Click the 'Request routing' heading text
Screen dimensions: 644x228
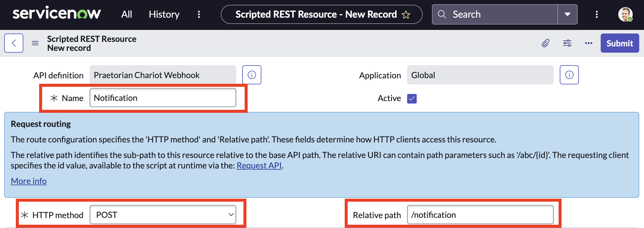(x=41, y=124)
